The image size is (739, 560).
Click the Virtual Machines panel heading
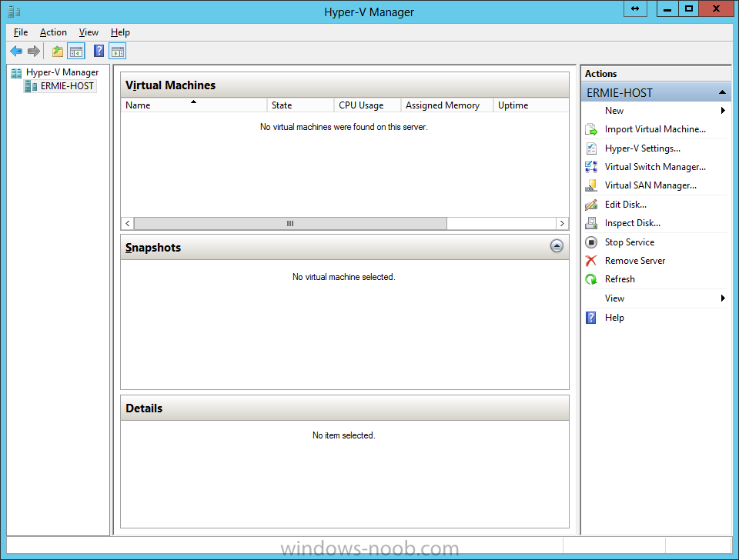(170, 85)
